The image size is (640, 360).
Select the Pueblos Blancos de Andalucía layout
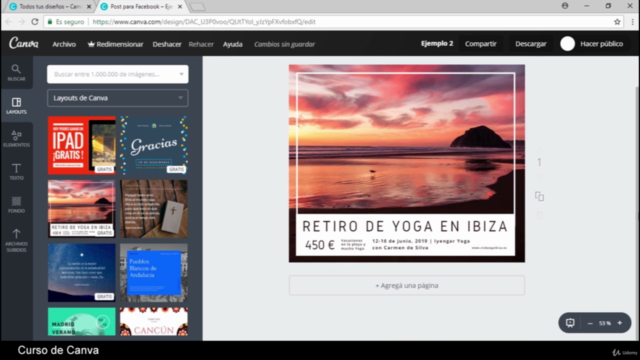154,273
